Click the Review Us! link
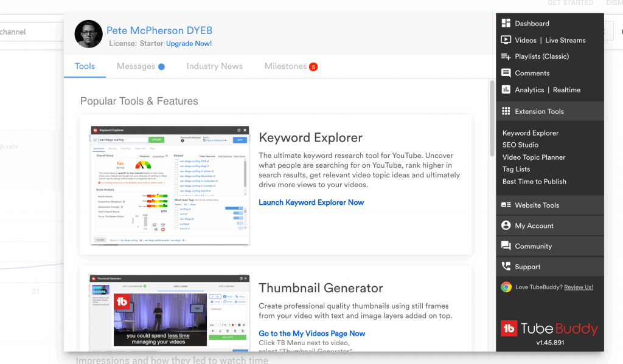 pyautogui.click(x=579, y=287)
